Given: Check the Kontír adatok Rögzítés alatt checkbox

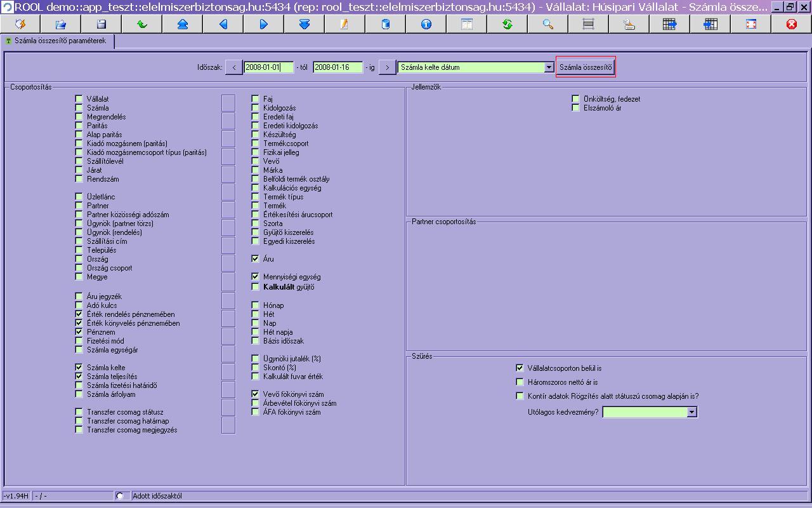Looking at the screenshot, I should tap(520, 396).
